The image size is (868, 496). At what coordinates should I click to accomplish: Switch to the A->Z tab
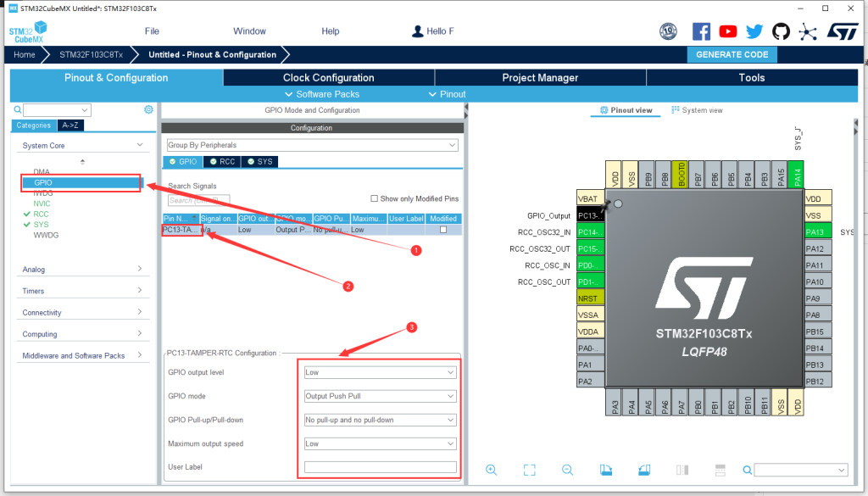click(x=70, y=125)
